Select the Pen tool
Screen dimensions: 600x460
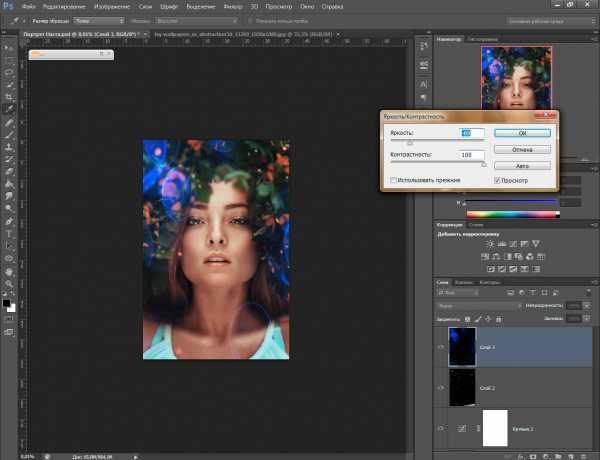8,221
